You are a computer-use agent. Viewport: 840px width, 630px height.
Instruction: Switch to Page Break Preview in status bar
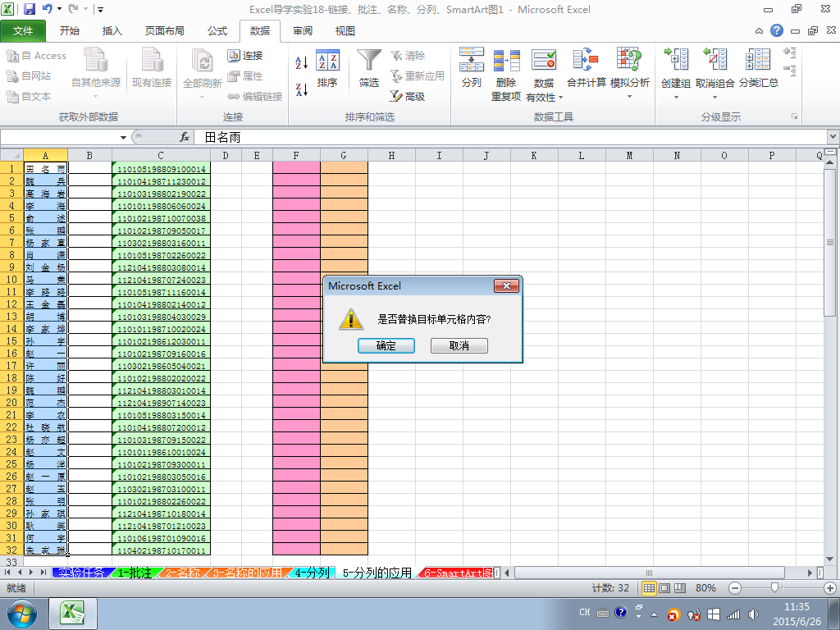point(680,588)
